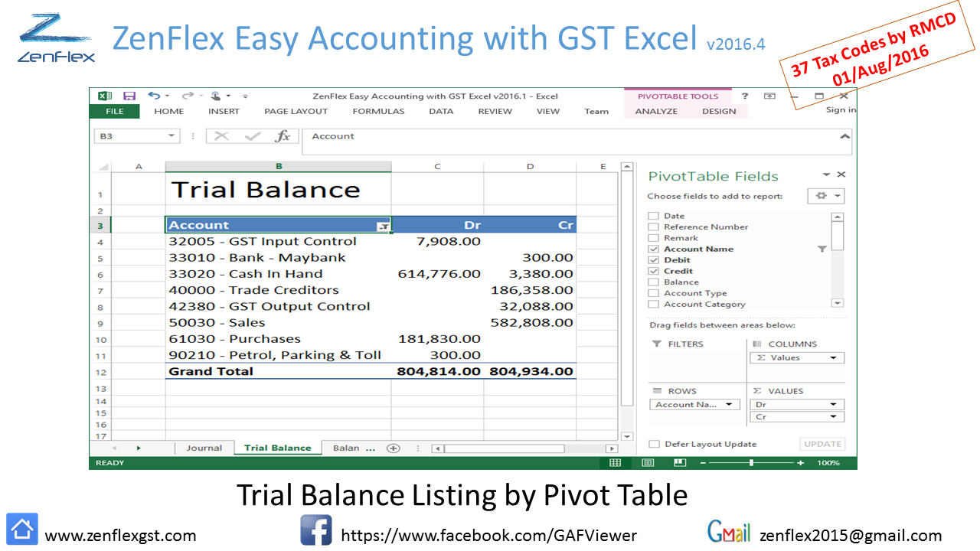Click the UPDATE button
Screen dimensions: 980x551
(x=823, y=444)
